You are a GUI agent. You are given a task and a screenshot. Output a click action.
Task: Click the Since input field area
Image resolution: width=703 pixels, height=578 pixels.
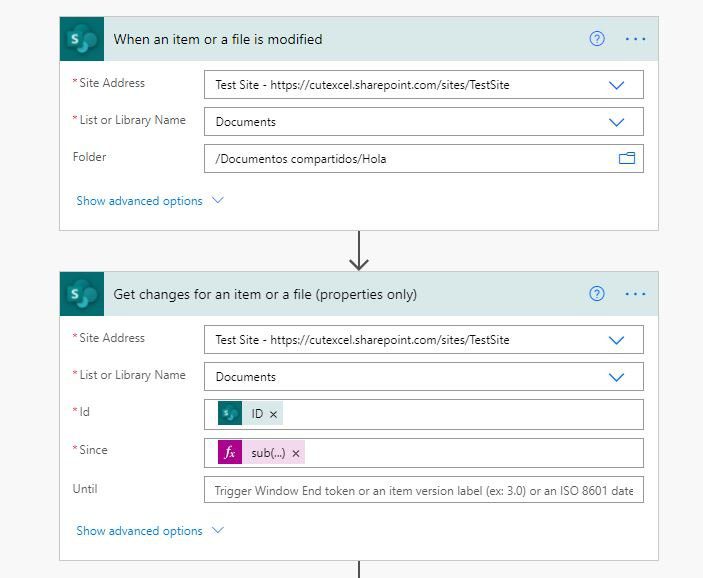424,453
